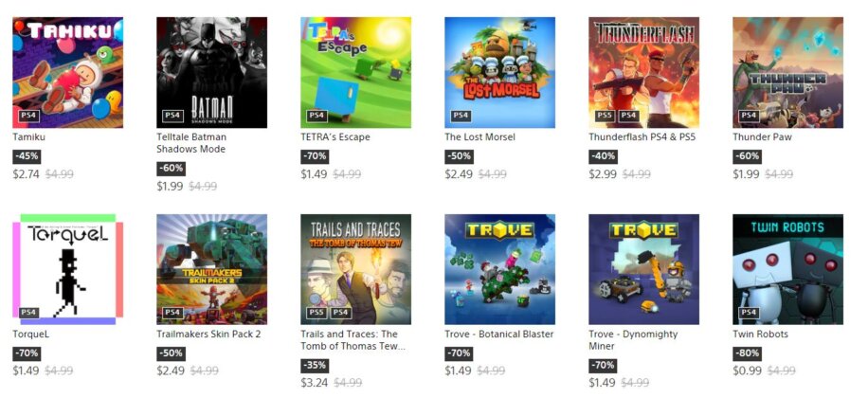The image size is (868, 398).
Task: Click the PS5 badge on Trails and Traces
Action: [316, 312]
